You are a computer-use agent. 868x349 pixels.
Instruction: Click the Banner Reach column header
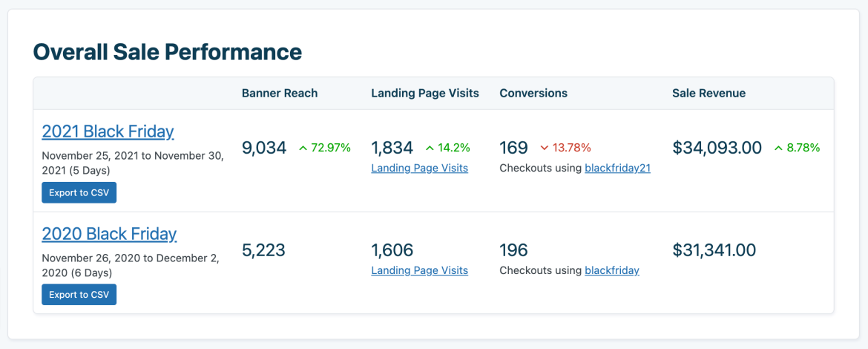280,93
